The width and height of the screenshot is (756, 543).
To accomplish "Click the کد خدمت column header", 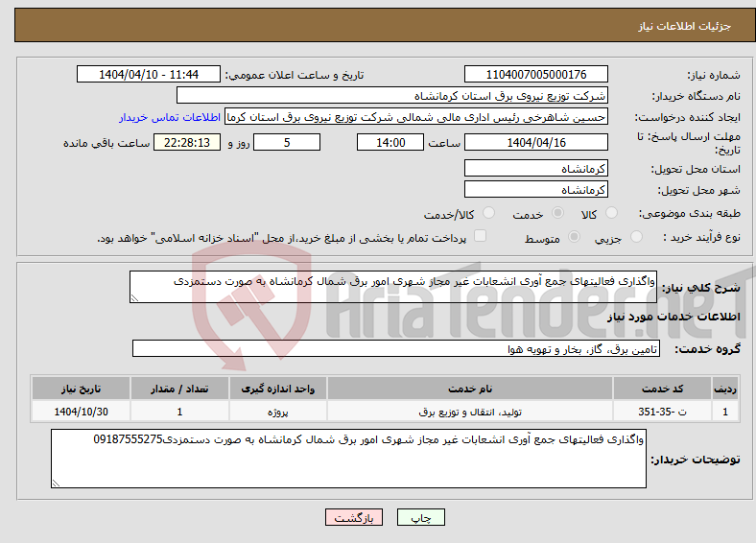I will pos(663,389).
